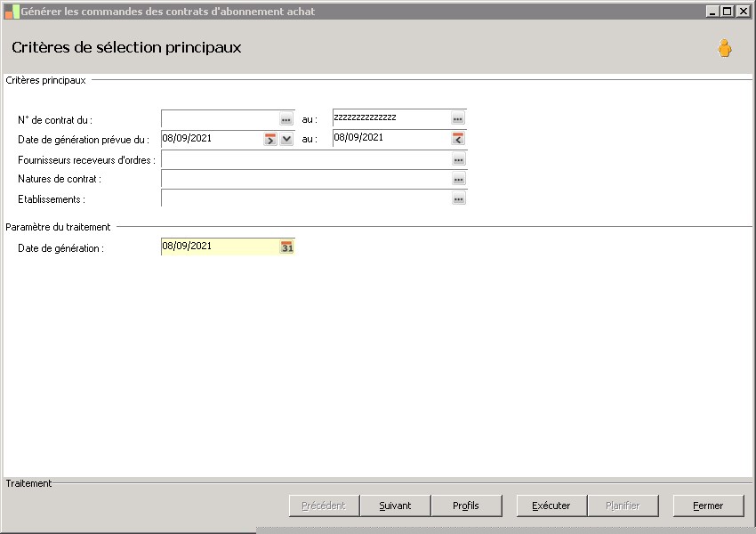Click the greyed Planifier button

[623, 506]
